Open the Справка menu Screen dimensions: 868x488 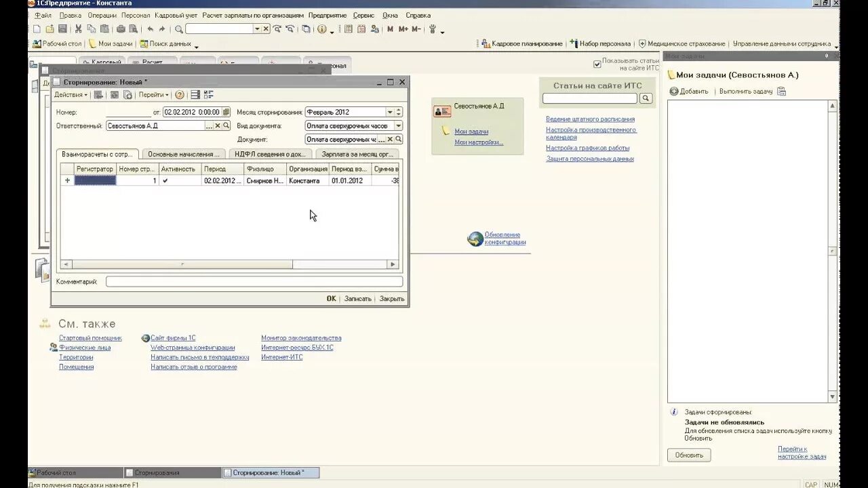click(418, 15)
